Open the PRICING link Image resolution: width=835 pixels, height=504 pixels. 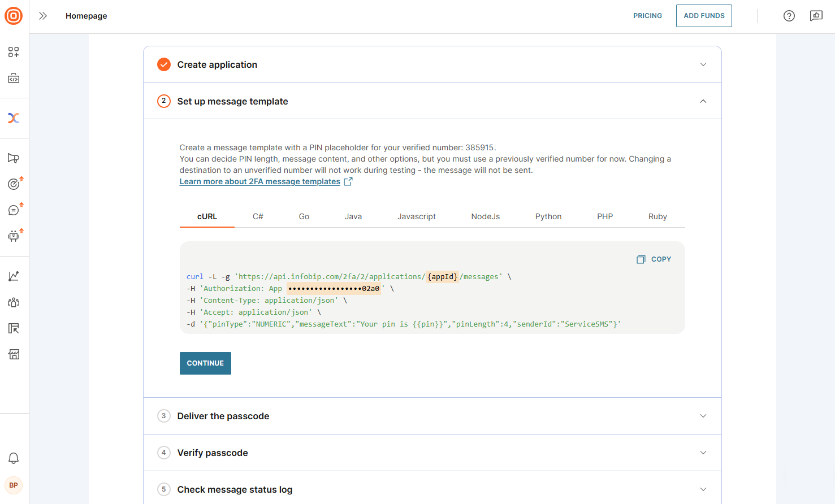(x=647, y=16)
